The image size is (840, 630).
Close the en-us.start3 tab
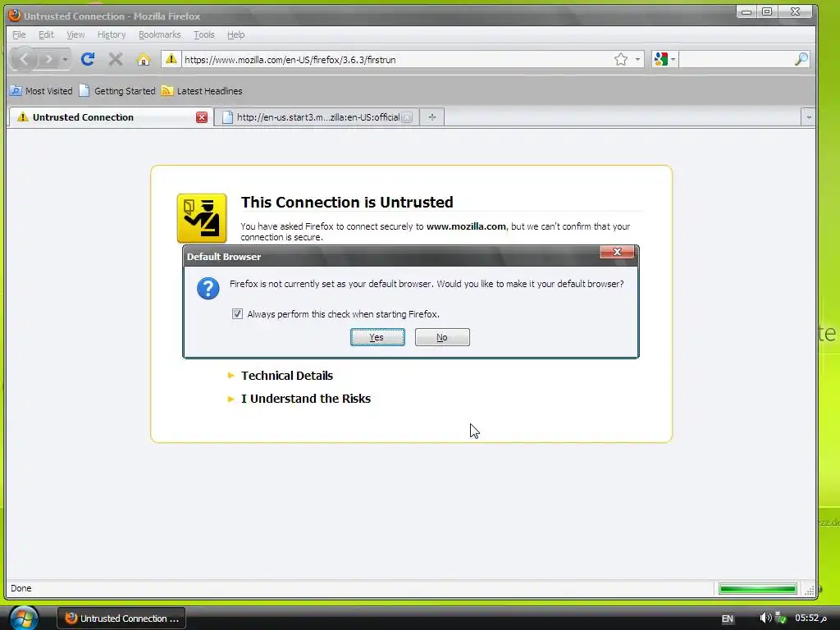[407, 117]
